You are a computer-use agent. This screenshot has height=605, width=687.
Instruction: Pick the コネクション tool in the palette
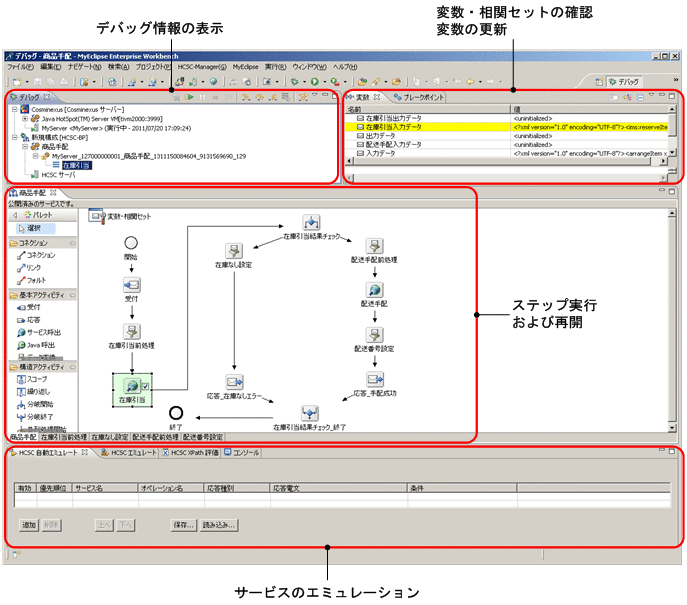[x=36, y=255]
